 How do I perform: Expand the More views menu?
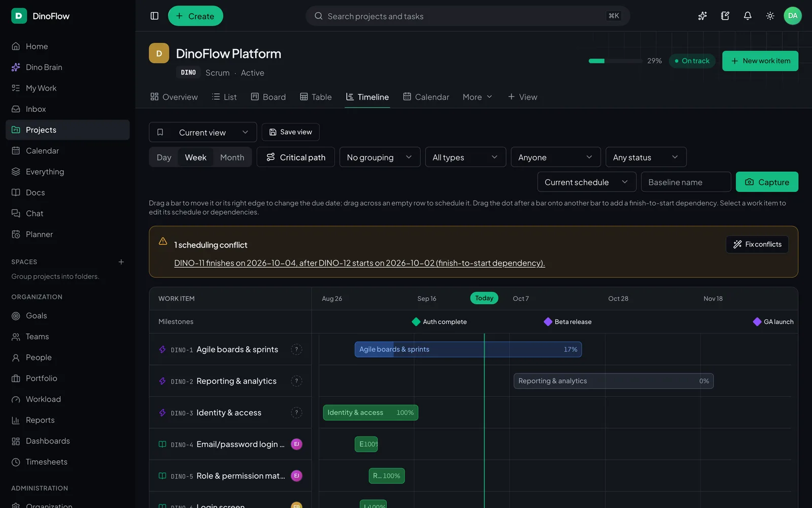(x=478, y=97)
